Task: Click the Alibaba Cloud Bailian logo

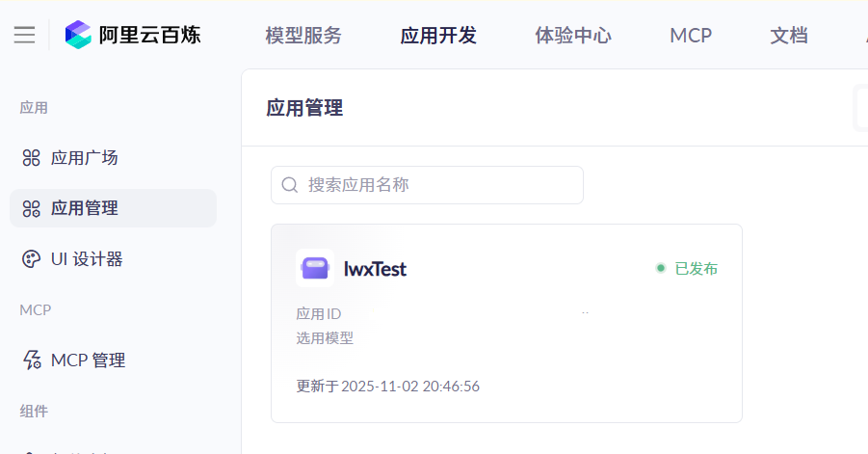Action: coord(78,35)
